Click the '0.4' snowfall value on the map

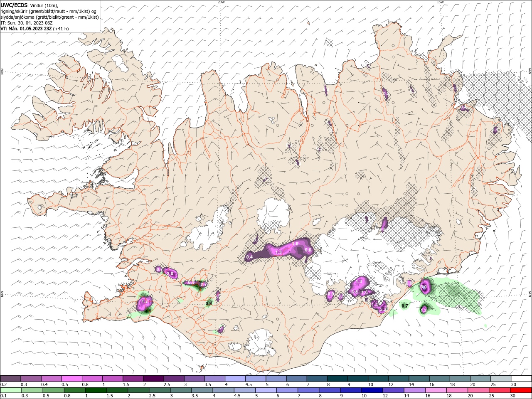tap(250, 257)
